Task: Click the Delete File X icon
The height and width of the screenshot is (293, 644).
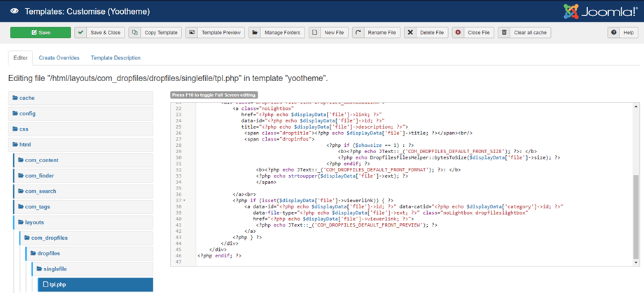Action: coord(411,33)
